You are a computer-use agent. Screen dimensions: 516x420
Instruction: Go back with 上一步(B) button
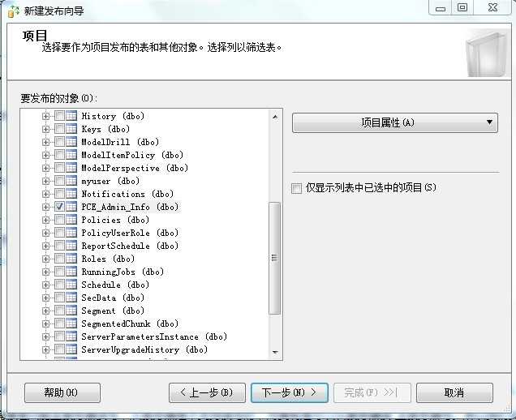coord(207,392)
